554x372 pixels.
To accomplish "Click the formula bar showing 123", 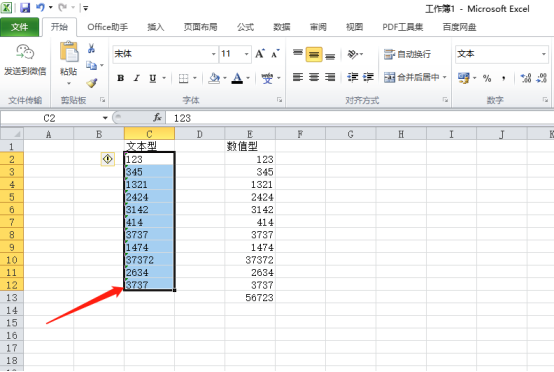I will (360, 118).
